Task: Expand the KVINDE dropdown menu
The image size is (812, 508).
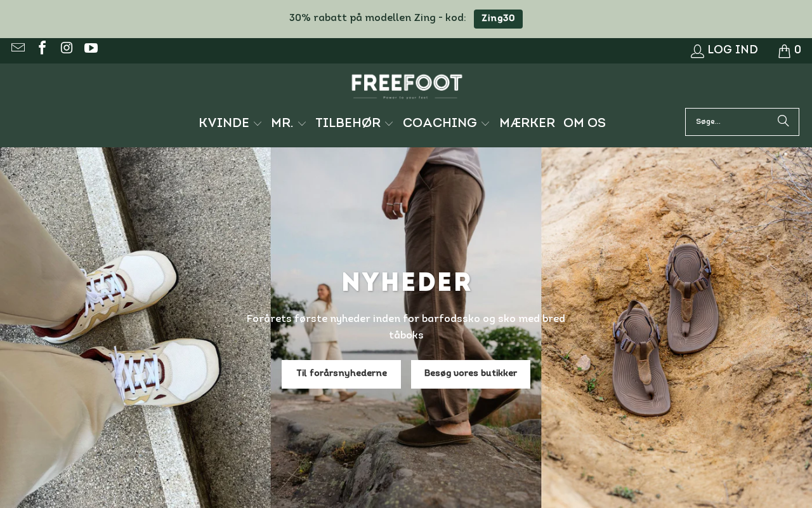Action: click(x=230, y=124)
